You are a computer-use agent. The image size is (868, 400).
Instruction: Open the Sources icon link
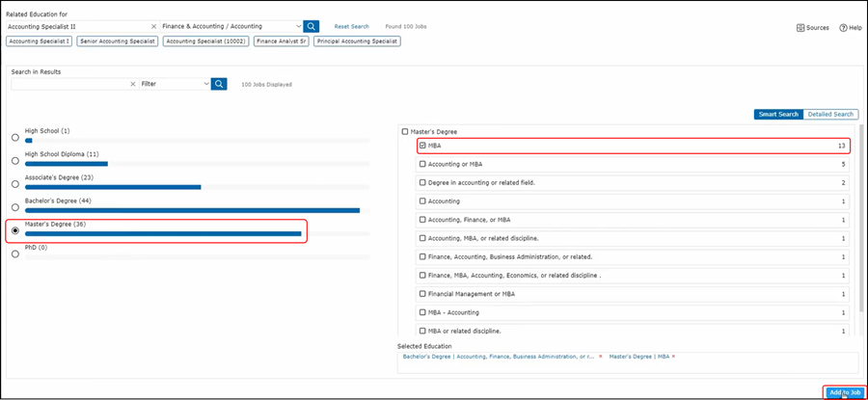(813, 28)
